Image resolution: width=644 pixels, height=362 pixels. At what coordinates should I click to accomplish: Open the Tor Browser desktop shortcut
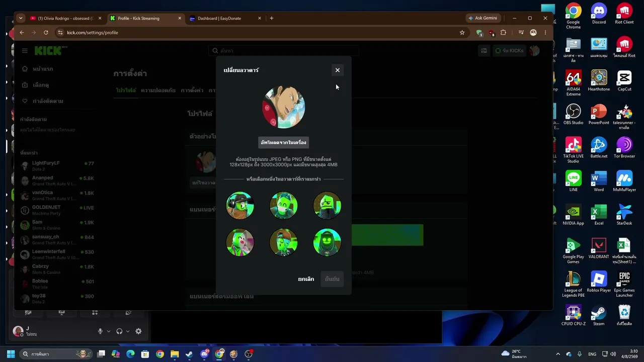(x=624, y=148)
